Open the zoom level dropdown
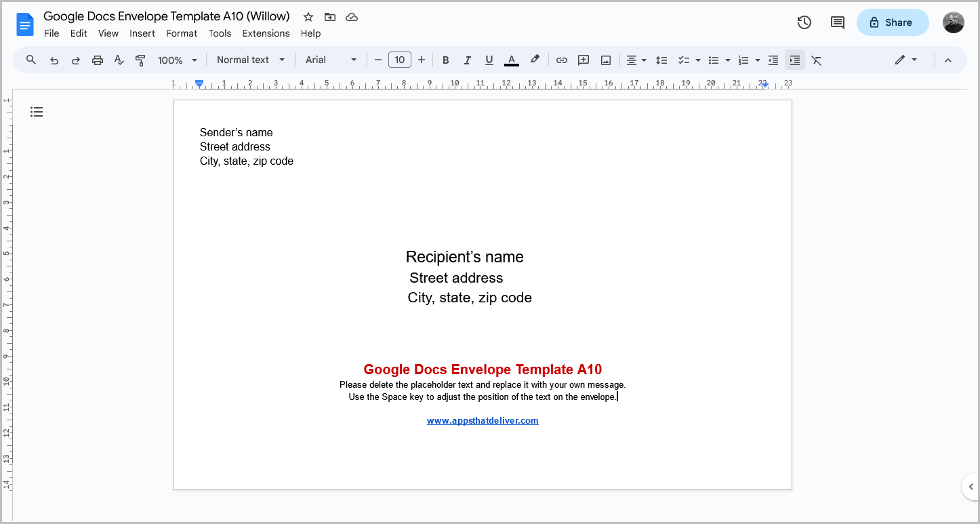The image size is (980, 524). point(176,60)
